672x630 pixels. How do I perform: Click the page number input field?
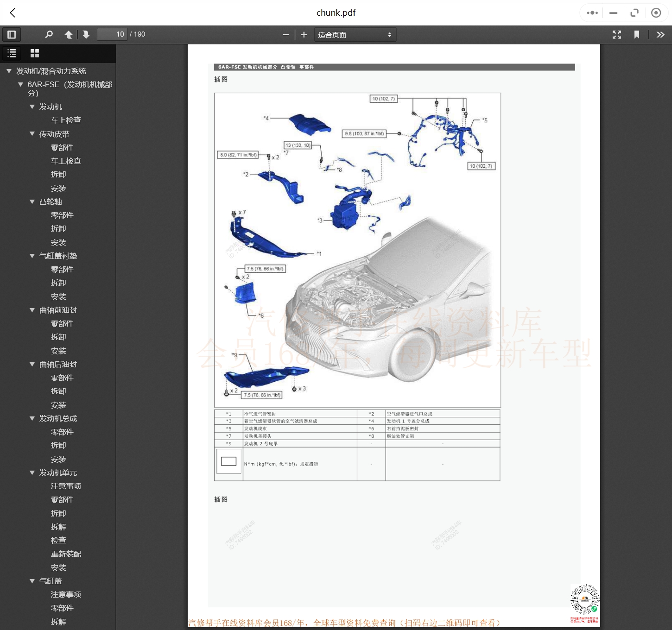point(112,35)
